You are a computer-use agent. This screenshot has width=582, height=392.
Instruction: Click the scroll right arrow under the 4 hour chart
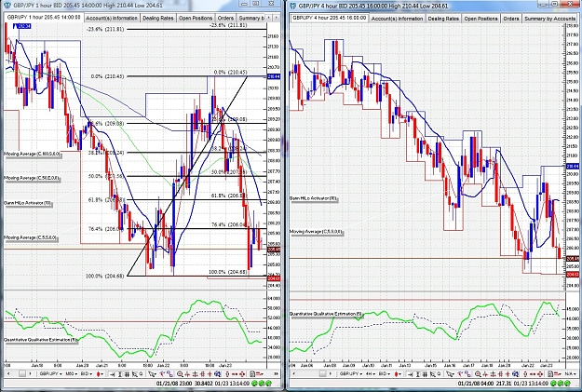pyautogui.click(x=331, y=373)
